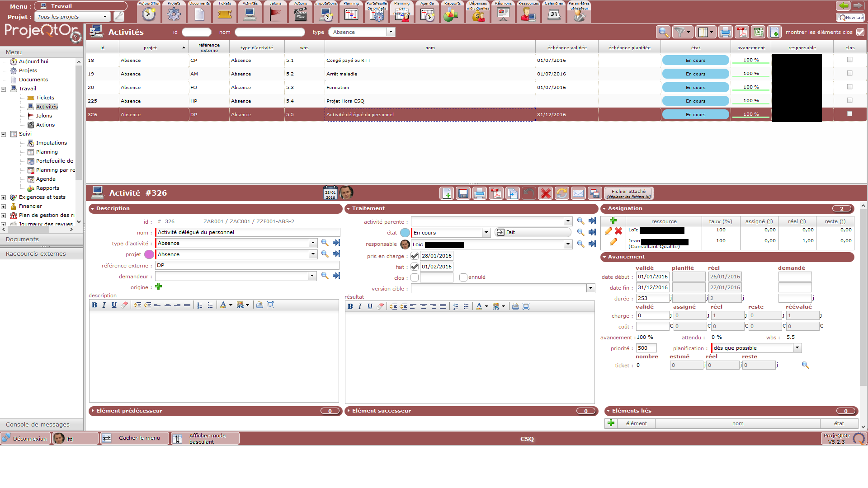
Task: Click the save activity floppy icon
Action: tap(463, 193)
